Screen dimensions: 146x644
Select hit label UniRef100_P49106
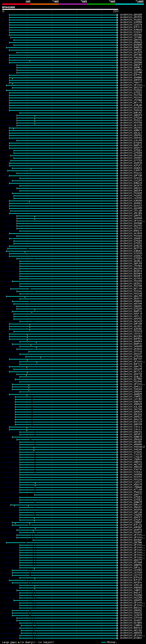[x=131, y=110]
